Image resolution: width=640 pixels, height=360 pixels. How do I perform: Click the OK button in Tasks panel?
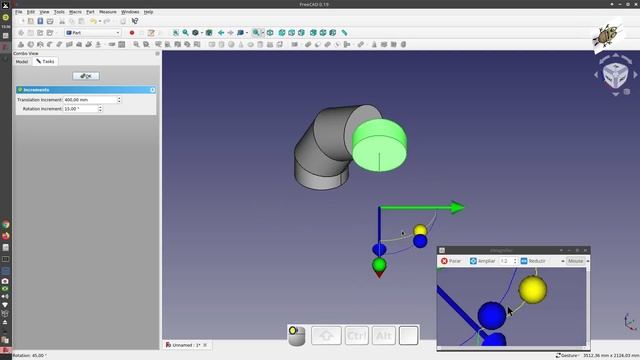(x=86, y=76)
